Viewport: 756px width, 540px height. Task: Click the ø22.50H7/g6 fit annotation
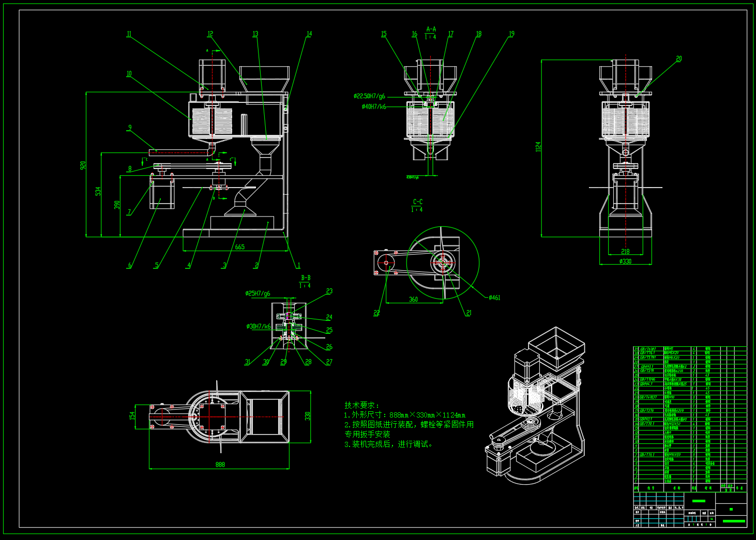[369, 96]
